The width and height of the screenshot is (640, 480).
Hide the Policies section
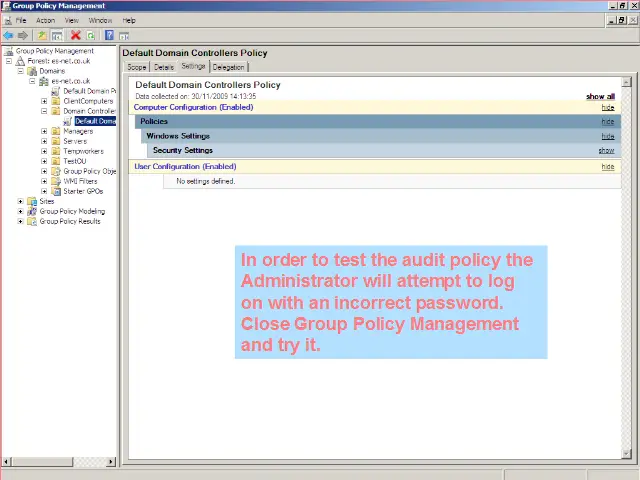[x=608, y=122]
